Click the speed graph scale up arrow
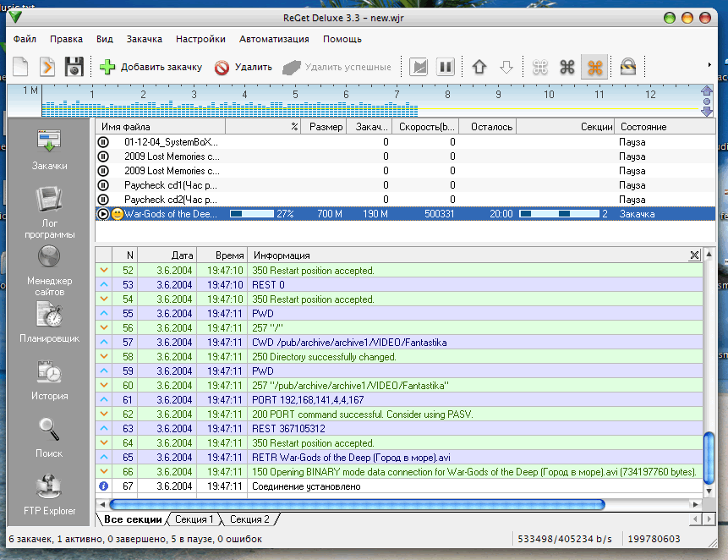Viewport: 728px width, 560px height. 707,91
